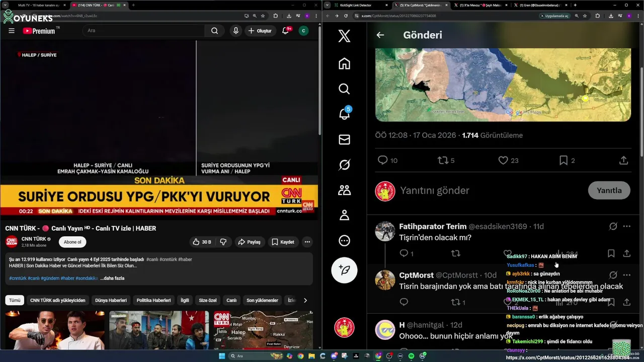Open Paylaş share dialog
The height and width of the screenshot is (362, 644).
click(249, 242)
